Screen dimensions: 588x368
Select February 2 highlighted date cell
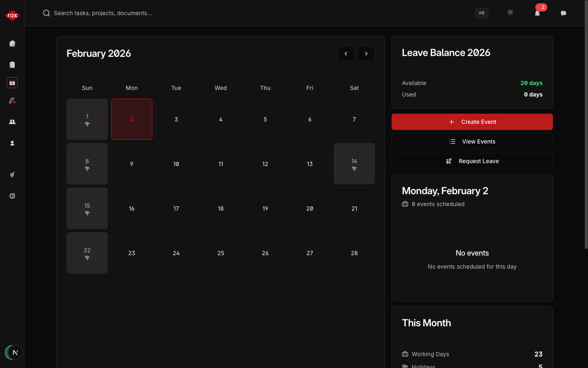click(131, 119)
